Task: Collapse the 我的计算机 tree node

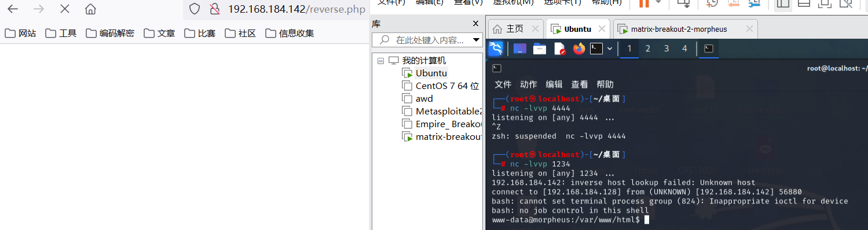Action: [x=380, y=61]
